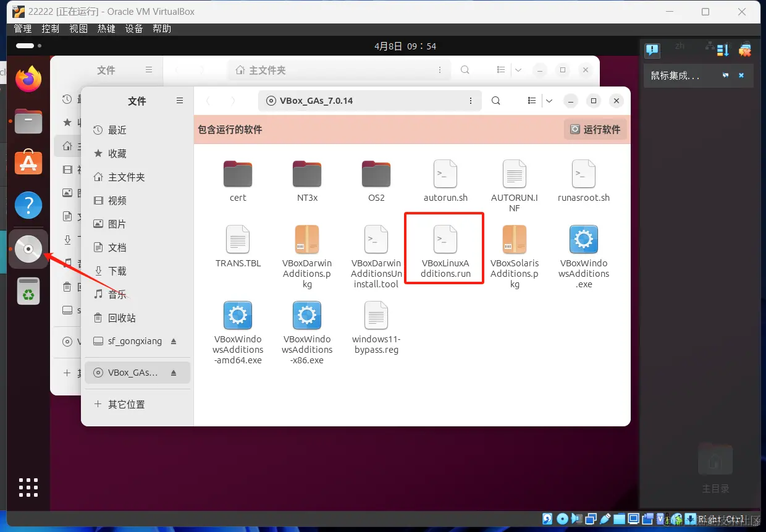Select the VBoxLinuxAdditions.run file

click(445, 250)
